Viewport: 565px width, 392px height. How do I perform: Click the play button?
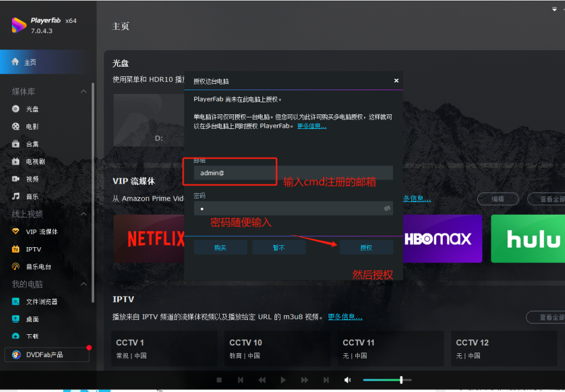point(283,380)
